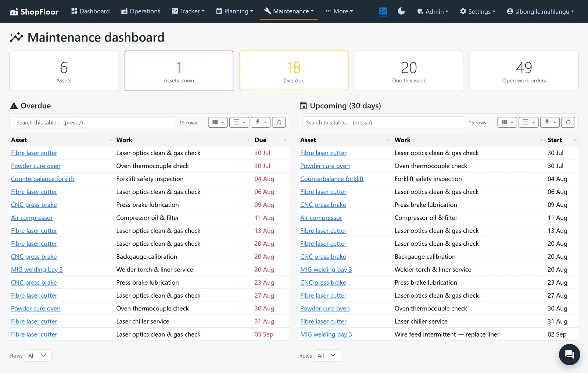The width and height of the screenshot is (588, 373).
Task: Click 'Forklift safety inspection' in Overdue table
Action: pos(150,179)
